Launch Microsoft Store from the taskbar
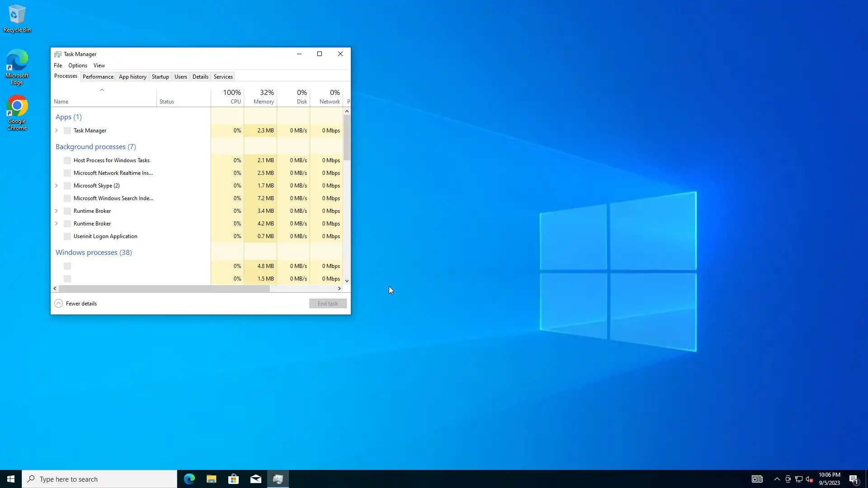Screen dimensions: 868x488 (x=233, y=479)
